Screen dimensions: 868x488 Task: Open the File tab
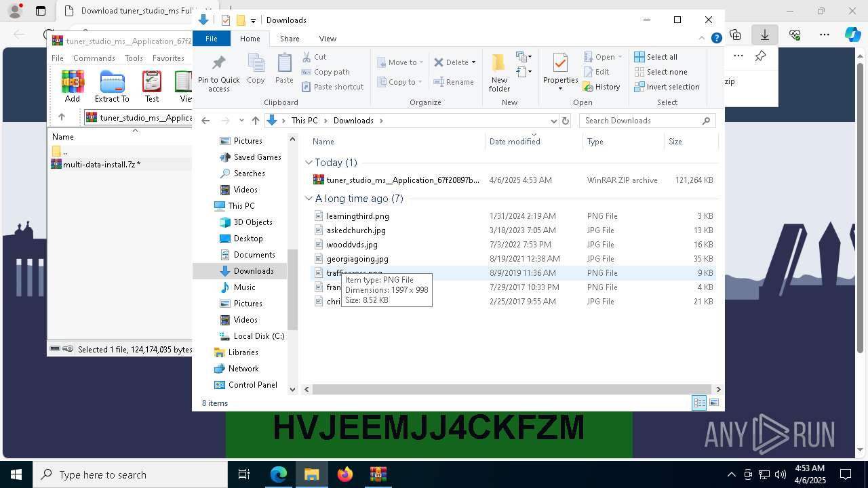(x=212, y=39)
